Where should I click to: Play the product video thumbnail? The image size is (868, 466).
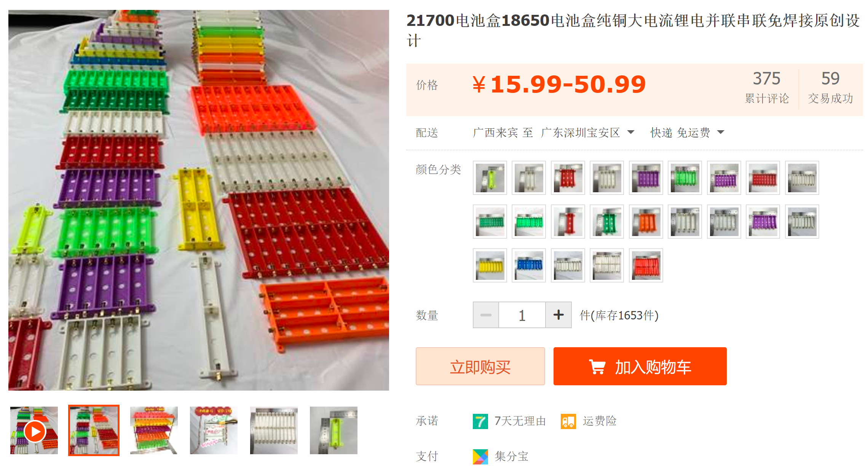35,431
